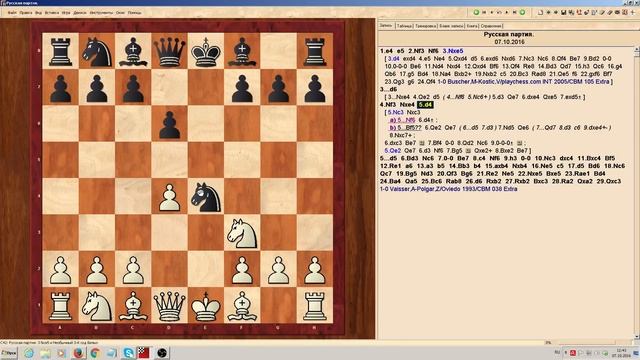Switch to the Бланк записи tab
This screenshot has height=360, width=640.
(x=451, y=26)
